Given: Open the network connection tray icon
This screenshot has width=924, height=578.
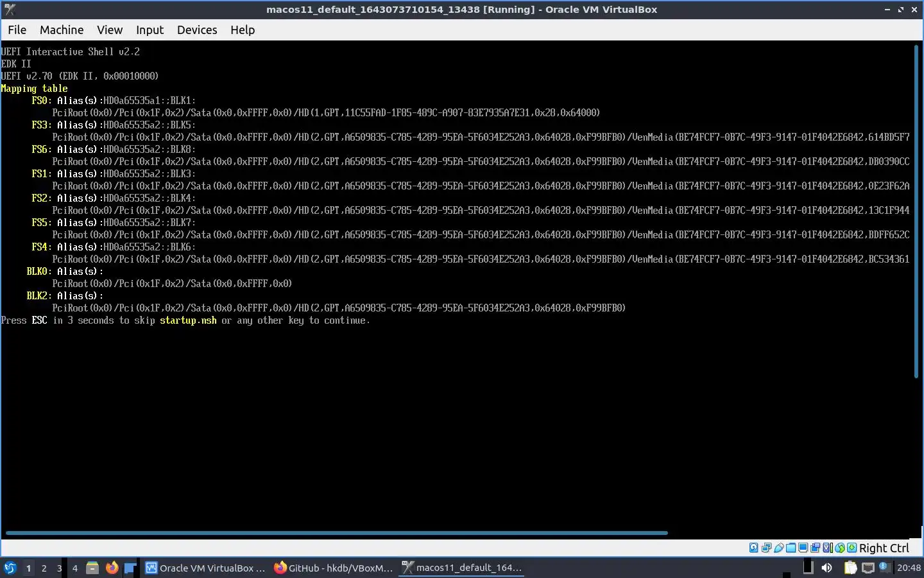Looking at the screenshot, I should tap(868, 568).
